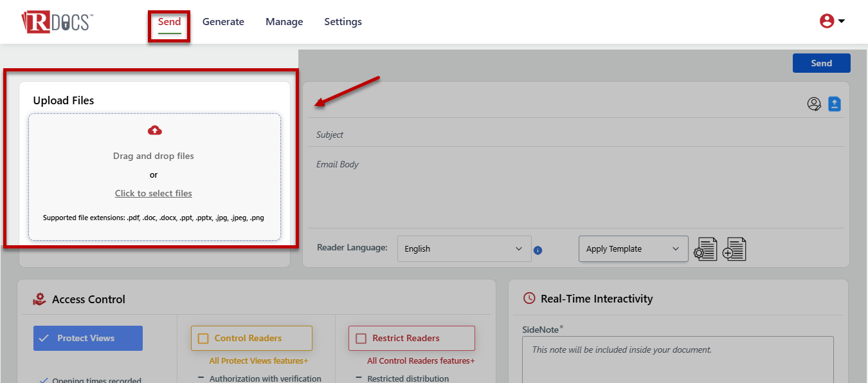Click the blue Send button
Screen dimensions: 868x383
pos(821,63)
